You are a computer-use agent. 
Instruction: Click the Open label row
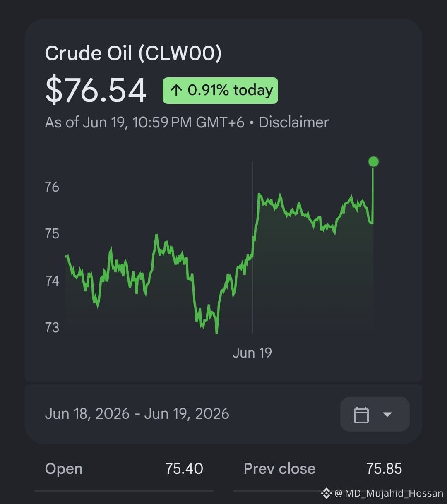point(124,469)
